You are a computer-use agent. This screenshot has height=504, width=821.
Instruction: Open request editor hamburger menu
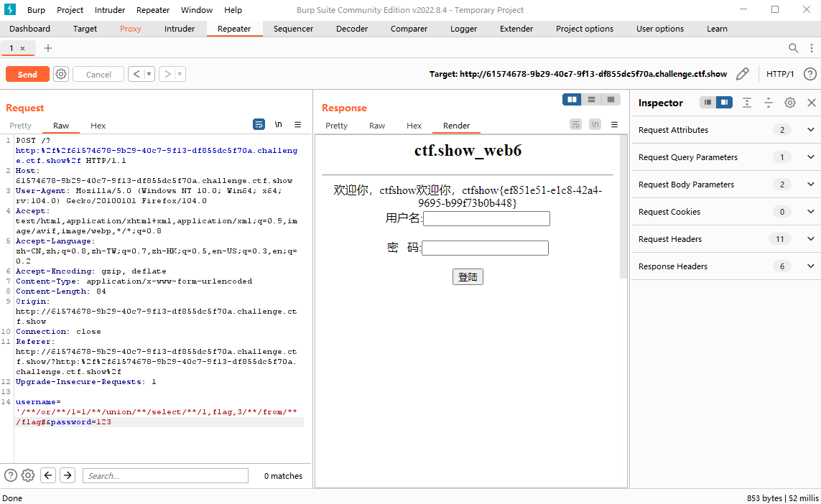pos(297,124)
